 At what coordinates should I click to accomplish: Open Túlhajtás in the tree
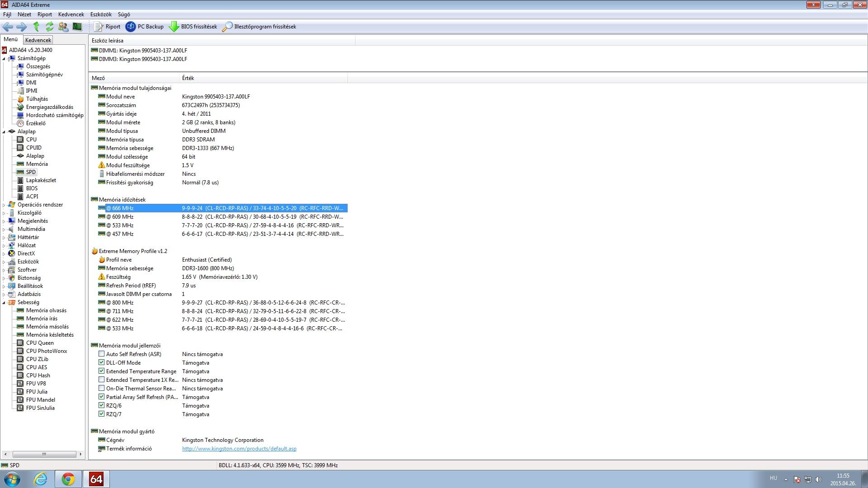pyautogui.click(x=37, y=99)
